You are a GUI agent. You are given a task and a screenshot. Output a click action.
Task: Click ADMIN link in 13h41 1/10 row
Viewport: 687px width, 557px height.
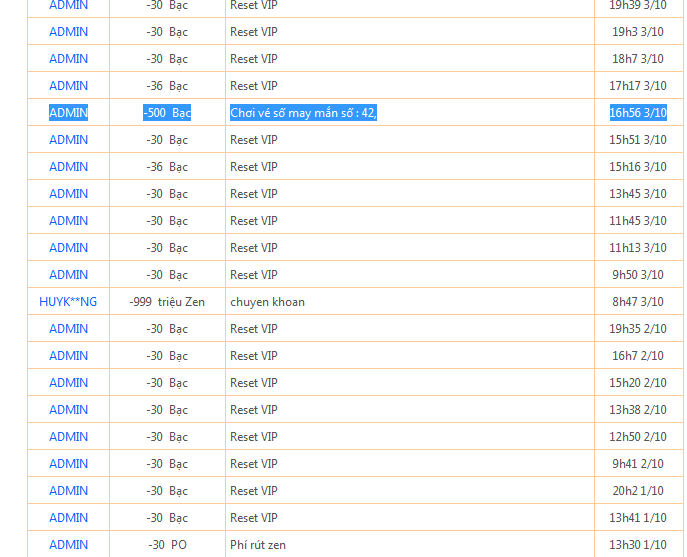pos(68,518)
